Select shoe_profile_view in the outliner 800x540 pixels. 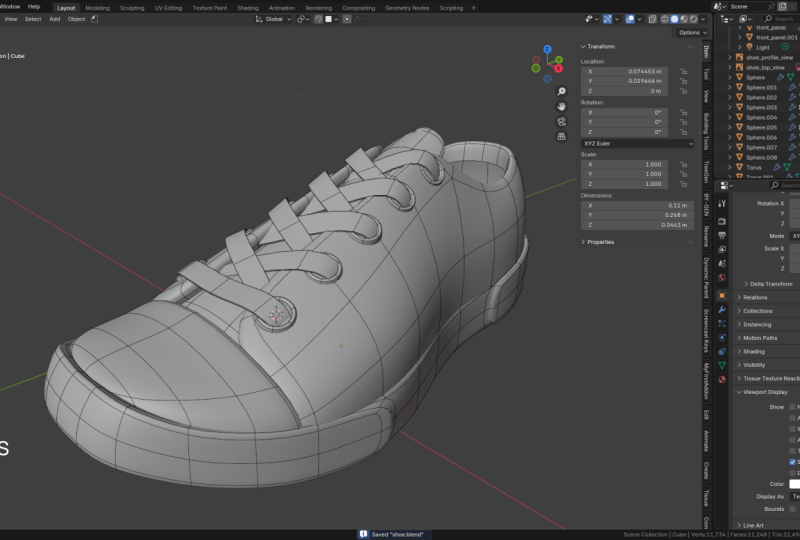[x=769, y=57]
